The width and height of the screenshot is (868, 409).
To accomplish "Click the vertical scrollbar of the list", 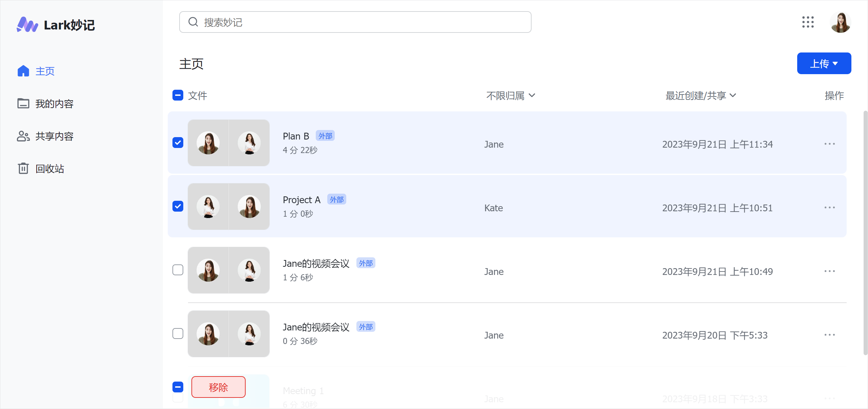I will pos(865,233).
